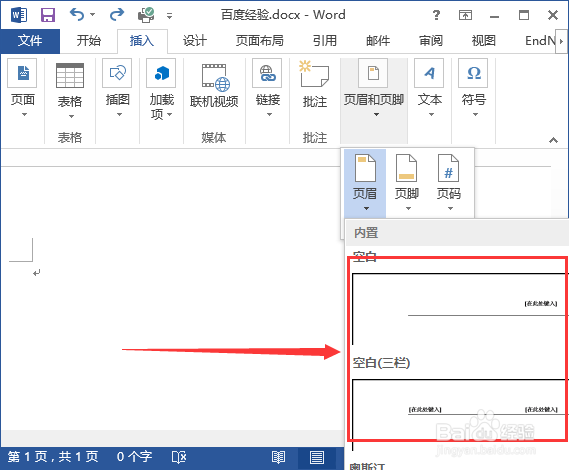
Task: Switch to Print Layout view
Action: (x=317, y=457)
